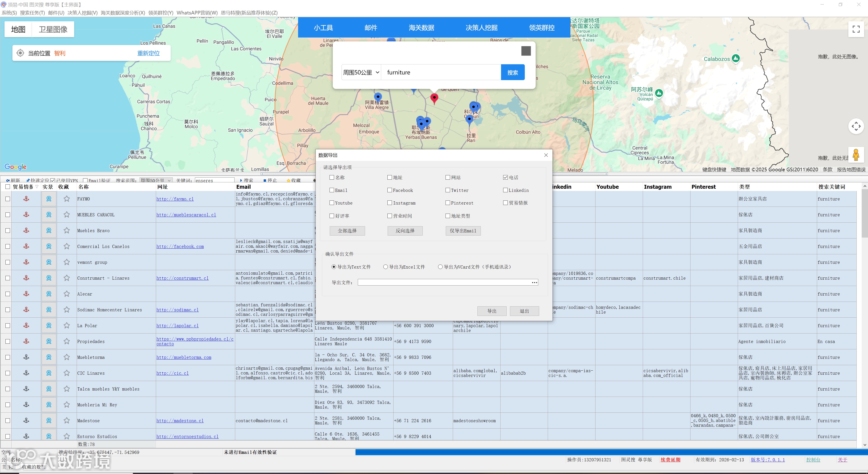The image size is (868, 474).
Task: Tick the row checkbox for Comercial Los Canelos
Action: [8, 246]
